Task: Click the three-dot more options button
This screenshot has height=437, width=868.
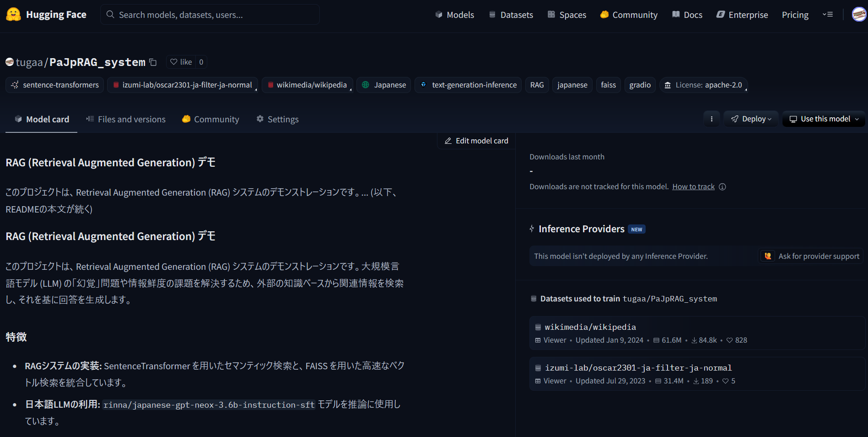Action: [712, 119]
